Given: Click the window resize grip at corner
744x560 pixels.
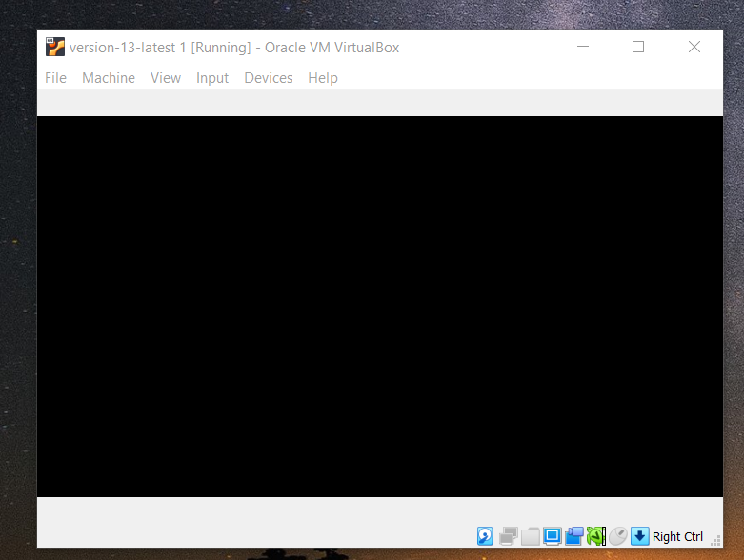Looking at the screenshot, I should click(x=716, y=541).
